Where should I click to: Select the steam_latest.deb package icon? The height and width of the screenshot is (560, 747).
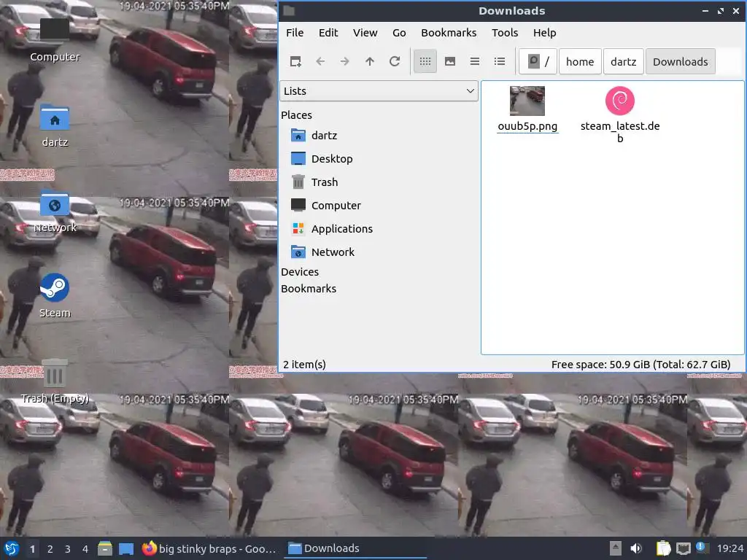pyautogui.click(x=620, y=101)
